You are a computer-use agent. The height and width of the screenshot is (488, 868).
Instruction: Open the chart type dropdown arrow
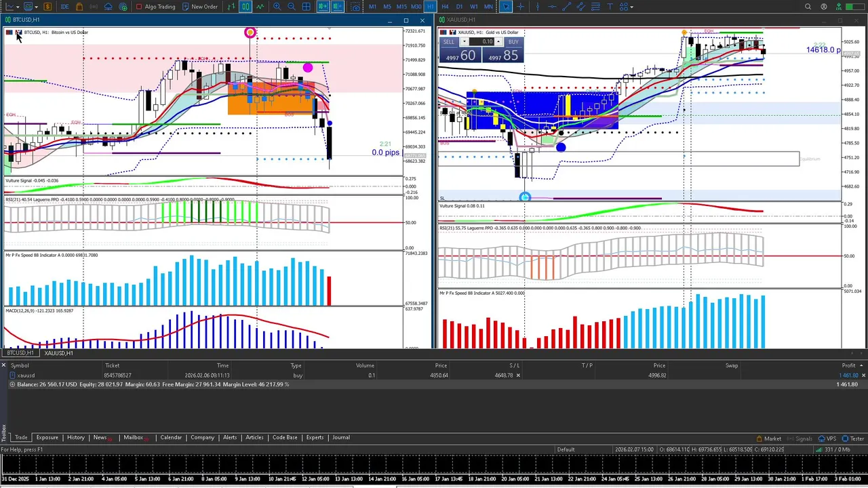point(18,7)
